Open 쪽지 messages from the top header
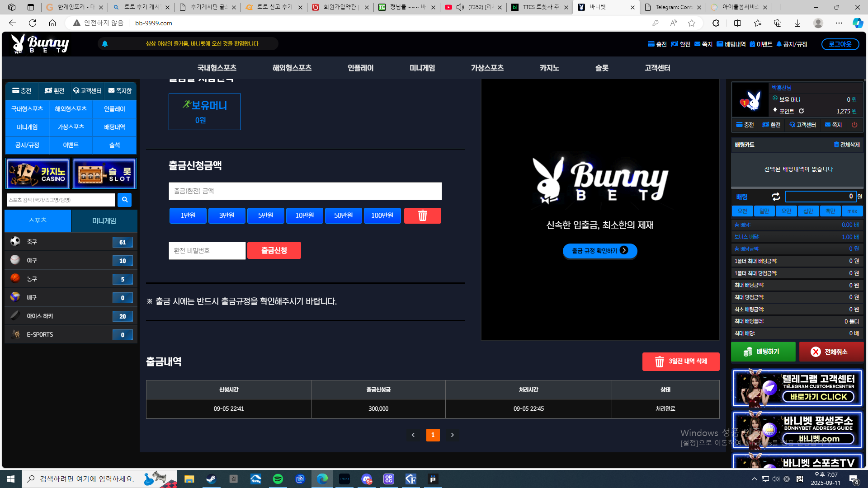This screenshot has height=488, width=868. point(703,44)
